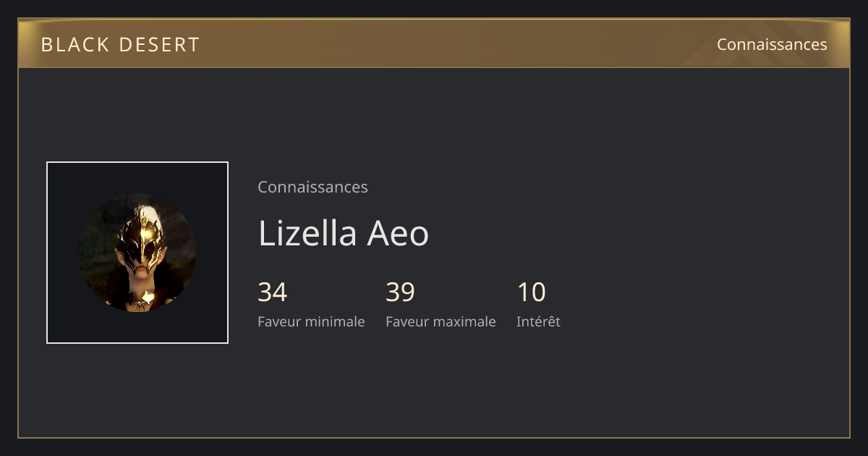The height and width of the screenshot is (456, 868).
Task: Click the white-bordered portrait frame
Action: [x=137, y=253]
